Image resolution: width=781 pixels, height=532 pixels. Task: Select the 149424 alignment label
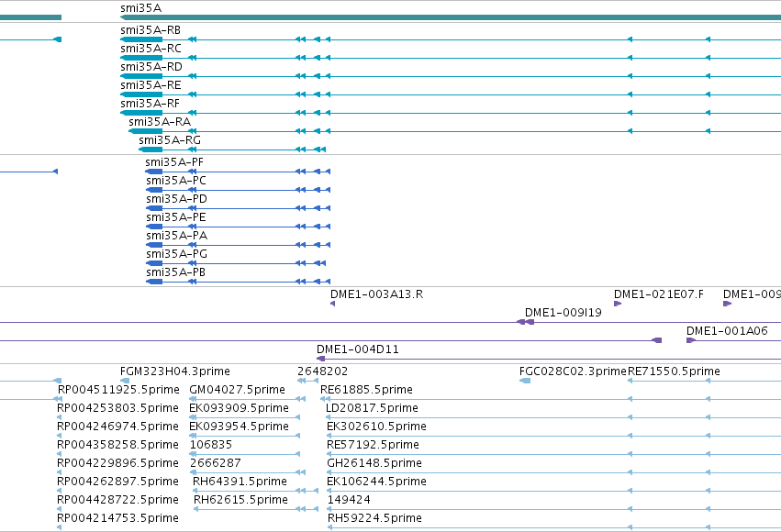349,501
